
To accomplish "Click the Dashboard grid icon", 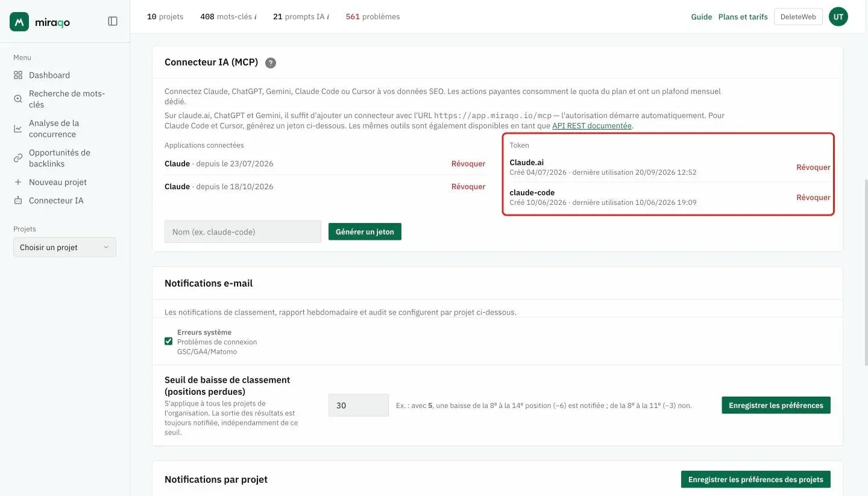I will [x=18, y=75].
